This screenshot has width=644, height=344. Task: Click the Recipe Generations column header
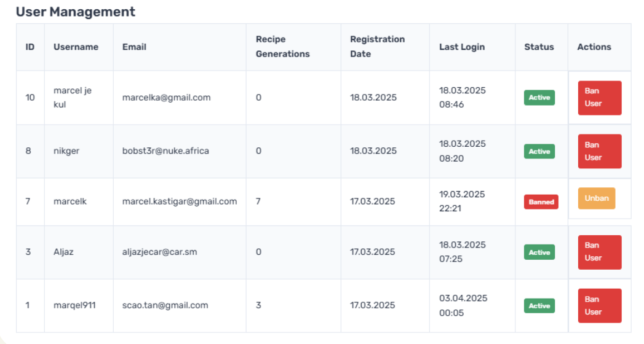pos(282,47)
